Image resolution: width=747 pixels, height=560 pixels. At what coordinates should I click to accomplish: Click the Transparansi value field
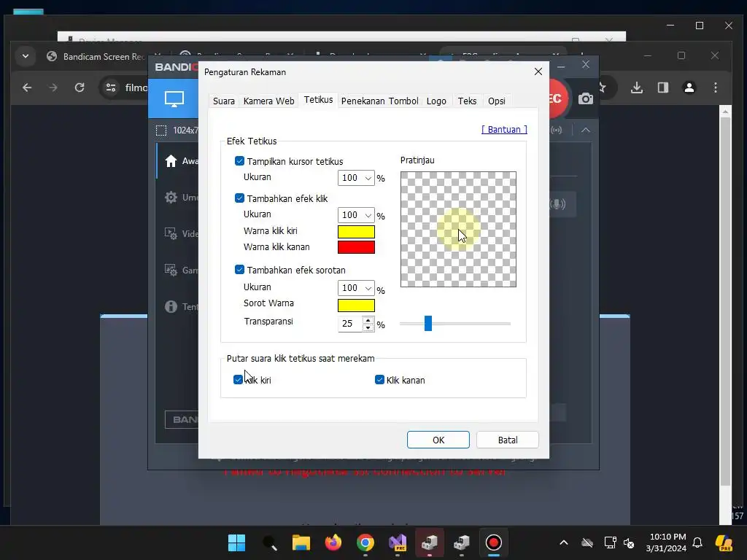tap(350, 324)
